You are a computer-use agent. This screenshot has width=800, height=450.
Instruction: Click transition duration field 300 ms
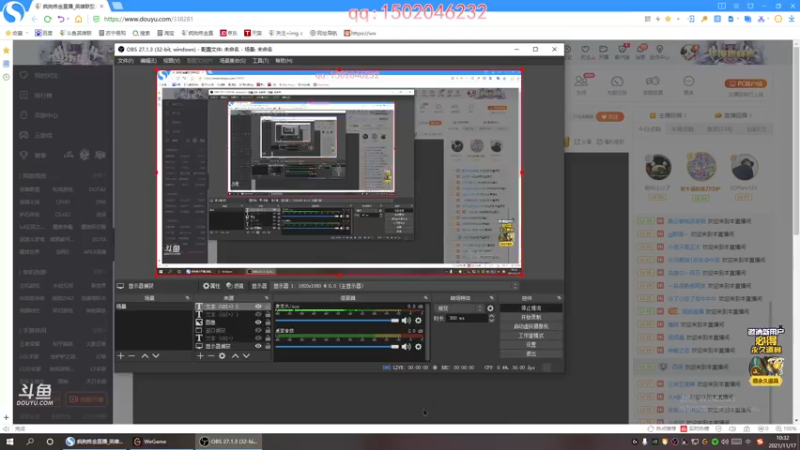(x=466, y=318)
